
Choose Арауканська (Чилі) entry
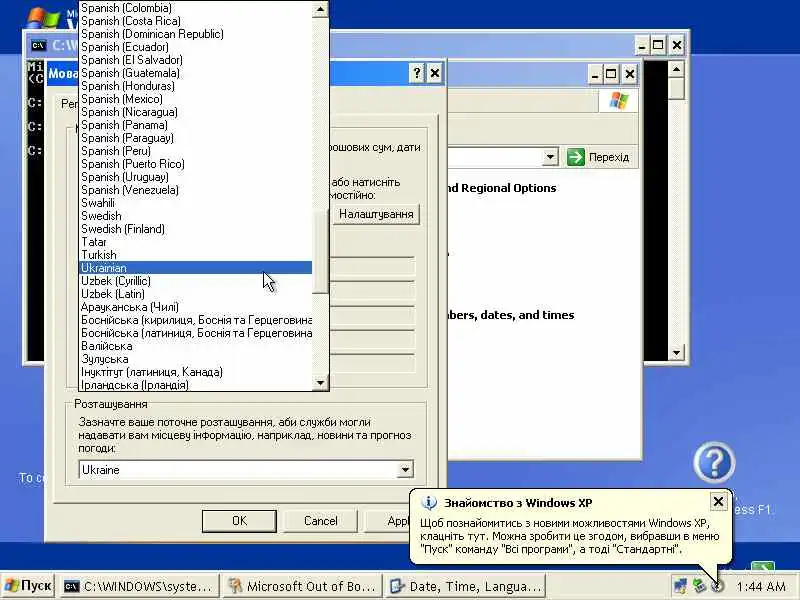pyautogui.click(x=196, y=307)
